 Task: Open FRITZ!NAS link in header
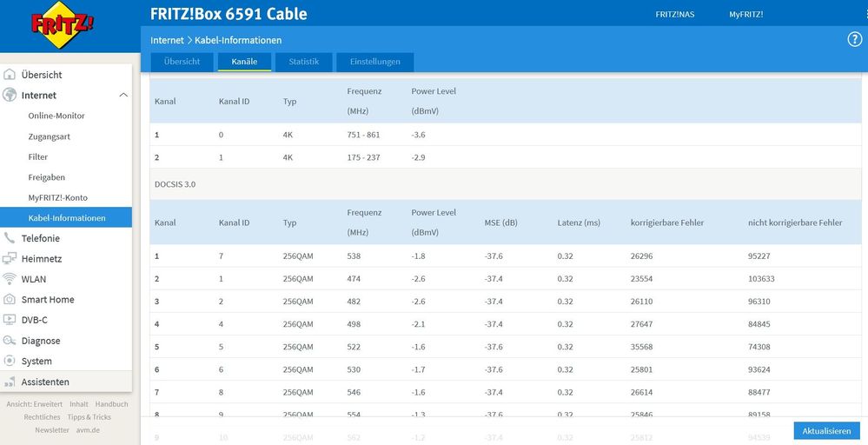(x=675, y=15)
